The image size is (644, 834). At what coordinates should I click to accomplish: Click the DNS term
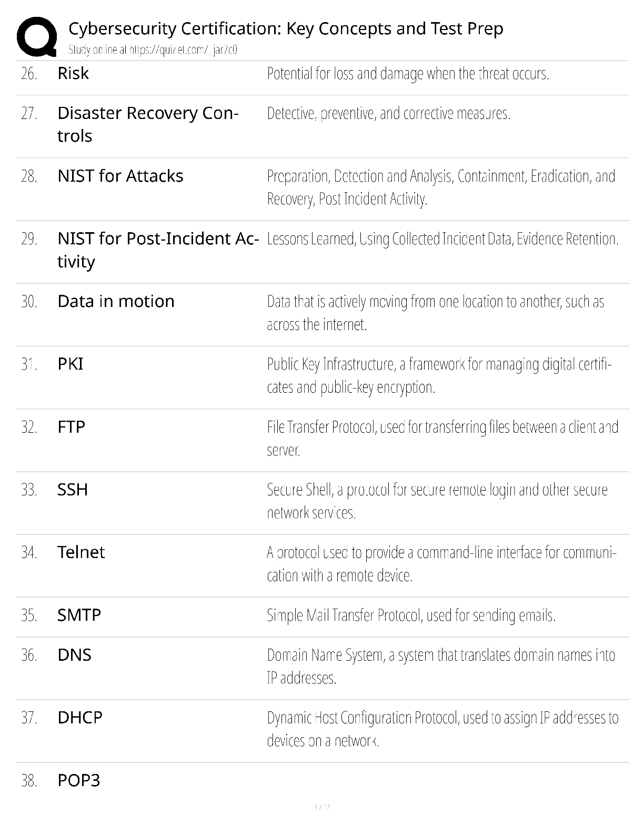74,655
